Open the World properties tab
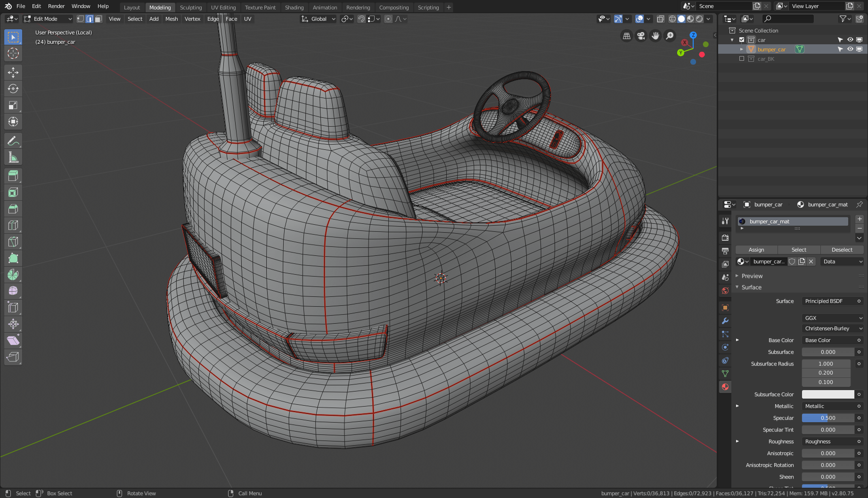This screenshot has width=868, height=498. 725,291
